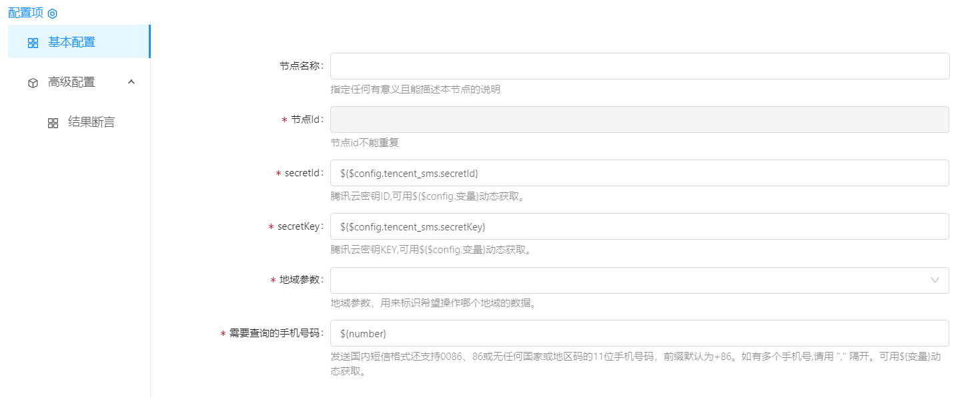
Task: Click the secretId field label
Action: tap(304, 173)
